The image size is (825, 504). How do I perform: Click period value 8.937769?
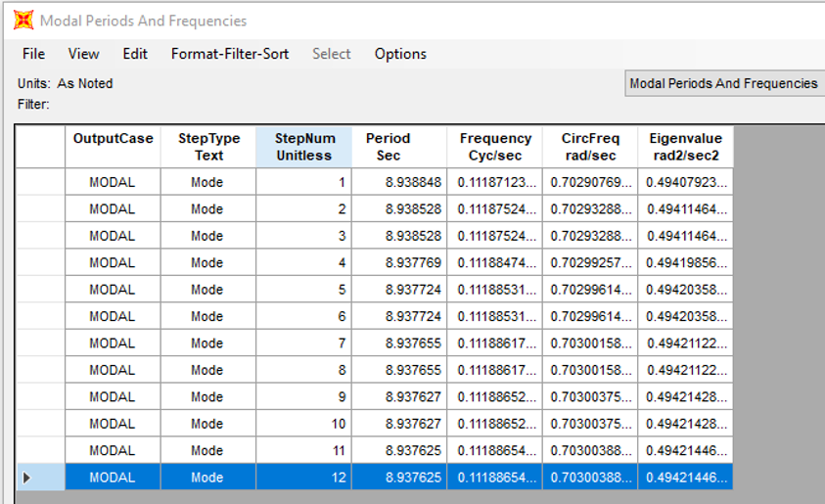click(x=399, y=262)
